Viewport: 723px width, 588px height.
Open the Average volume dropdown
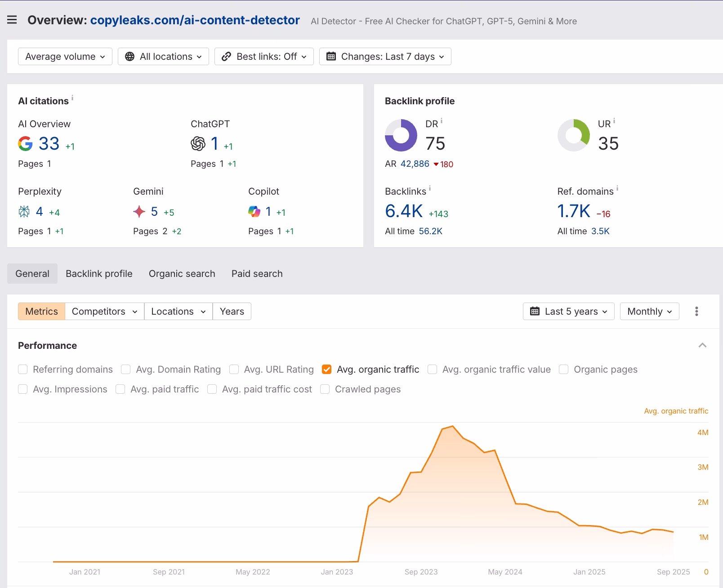click(65, 57)
